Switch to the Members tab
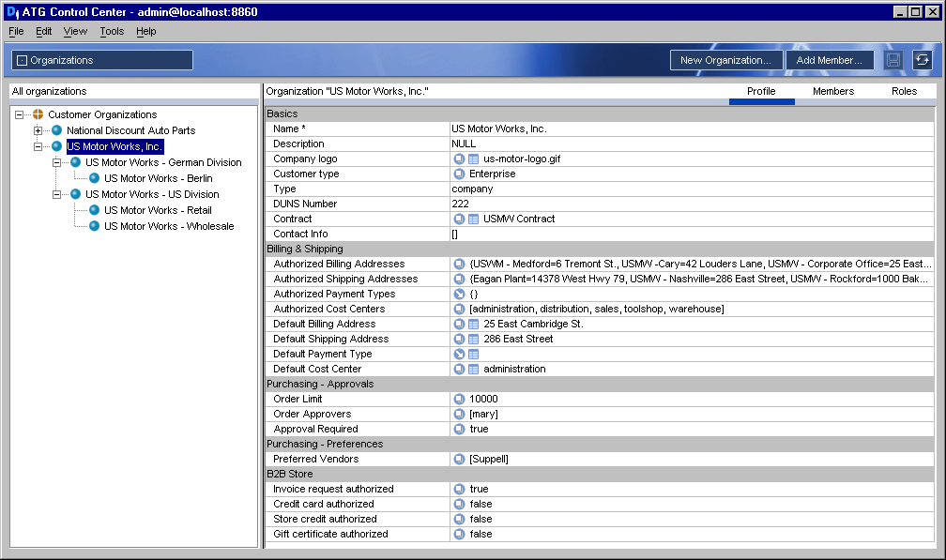Screen dimensions: 946x560 (833, 91)
